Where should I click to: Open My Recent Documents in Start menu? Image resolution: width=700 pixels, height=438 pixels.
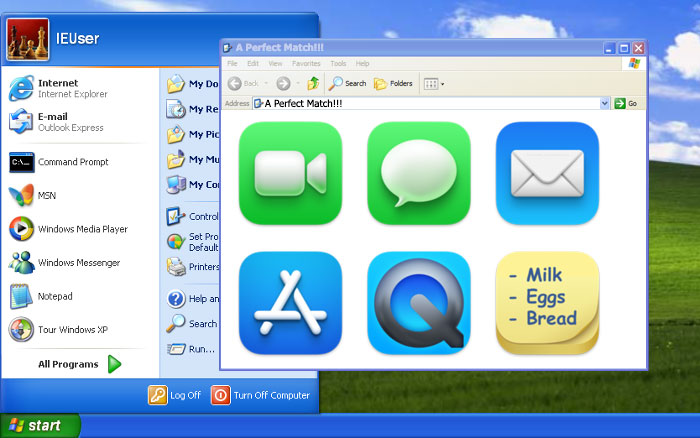pos(192,109)
